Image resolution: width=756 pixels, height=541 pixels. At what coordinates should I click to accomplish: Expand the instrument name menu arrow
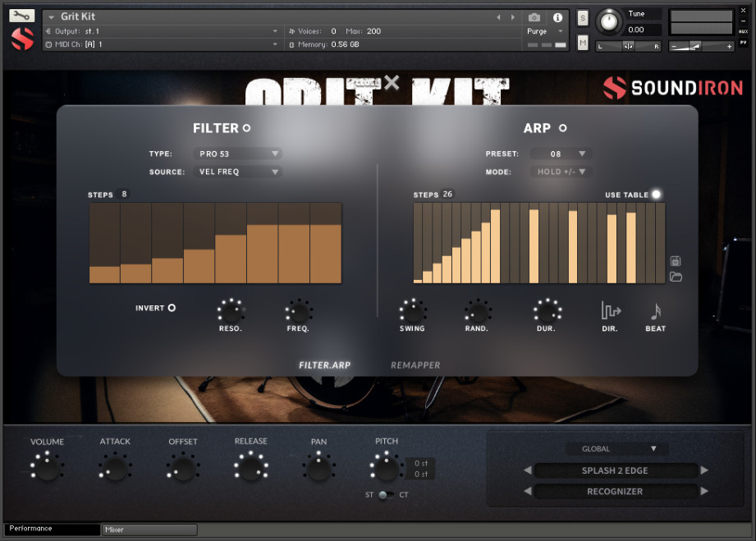click(x=51, y=17)
